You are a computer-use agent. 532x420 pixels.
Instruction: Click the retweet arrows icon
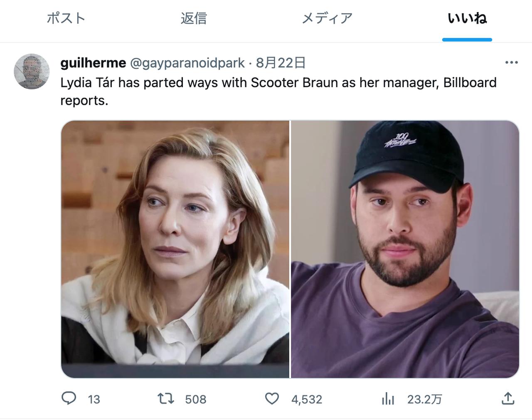pos(166,399)
